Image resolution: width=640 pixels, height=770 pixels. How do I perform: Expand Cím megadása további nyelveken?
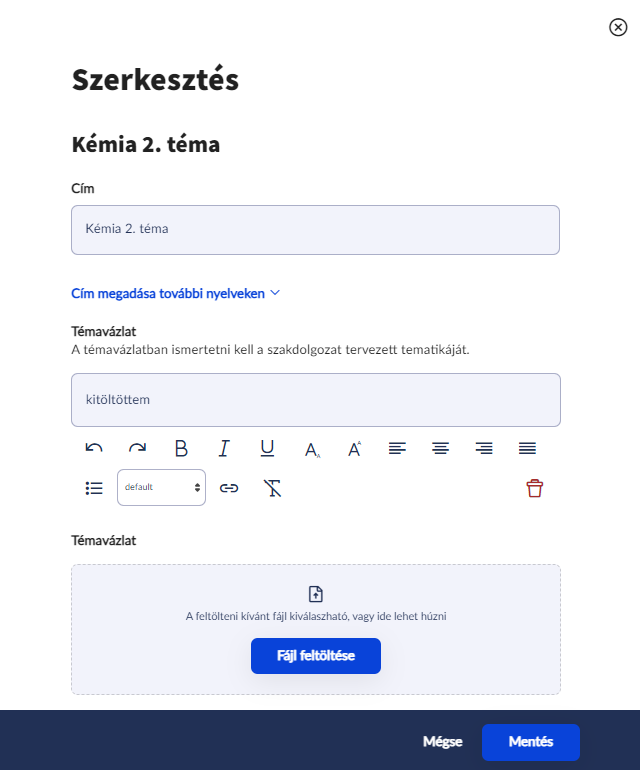(176, 294)
